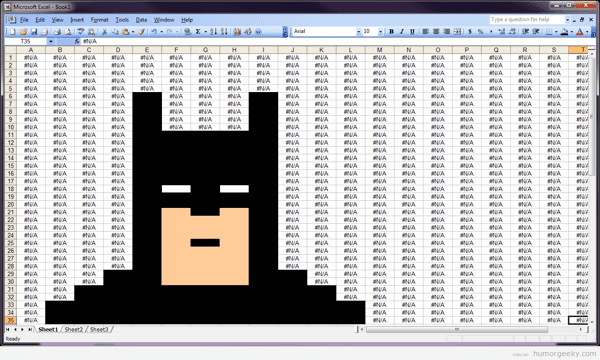Toggle Underline formatting
600x360 pixels.
coord(412,32)
